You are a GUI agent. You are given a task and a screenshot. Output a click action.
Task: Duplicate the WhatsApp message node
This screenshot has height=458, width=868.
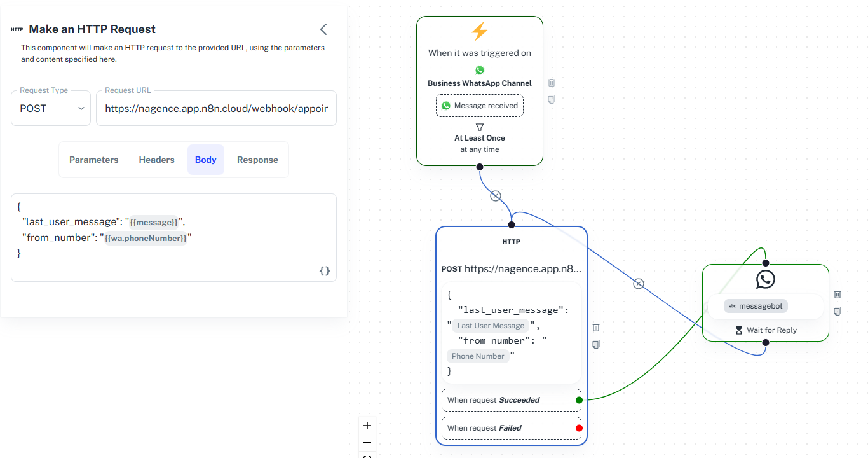(837, 311)
